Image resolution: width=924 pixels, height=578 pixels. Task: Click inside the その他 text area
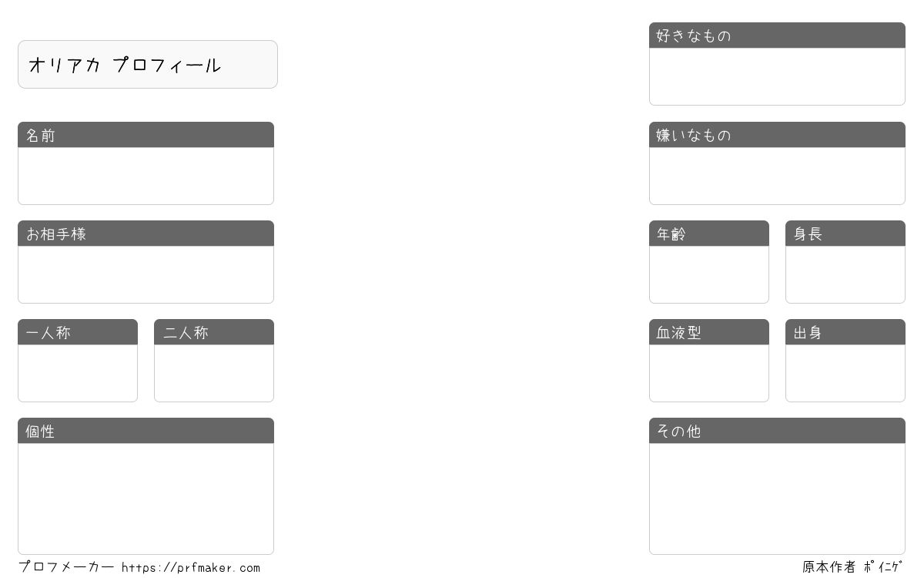coord(777,498)
